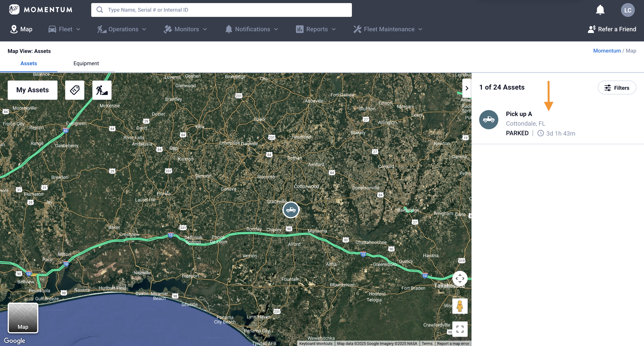Click the My Assets button
This screenshot has width=644, height=346.
33,90
